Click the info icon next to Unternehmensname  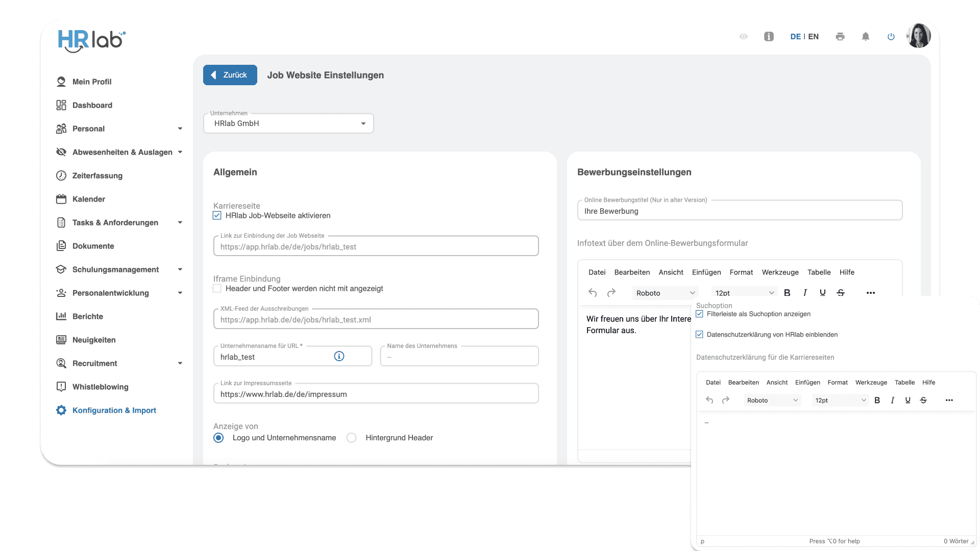tap(339, 356)
